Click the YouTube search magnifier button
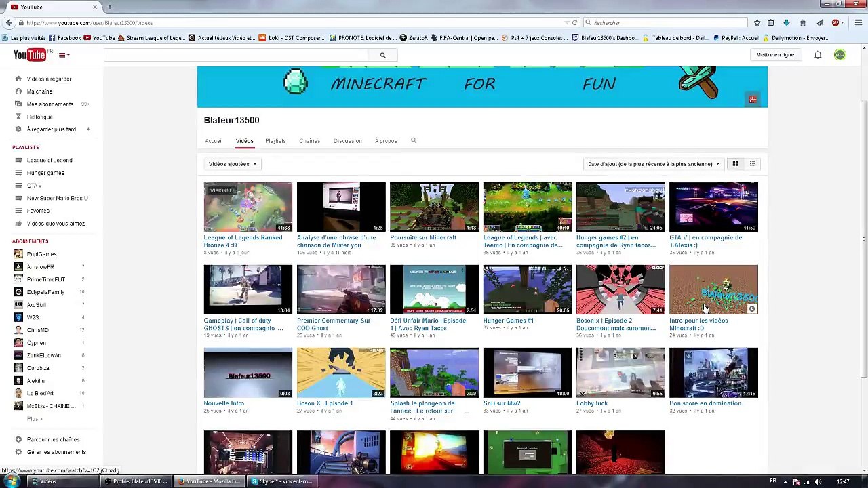The width and height of the screenshot is (868, 488). pos(382,56)
